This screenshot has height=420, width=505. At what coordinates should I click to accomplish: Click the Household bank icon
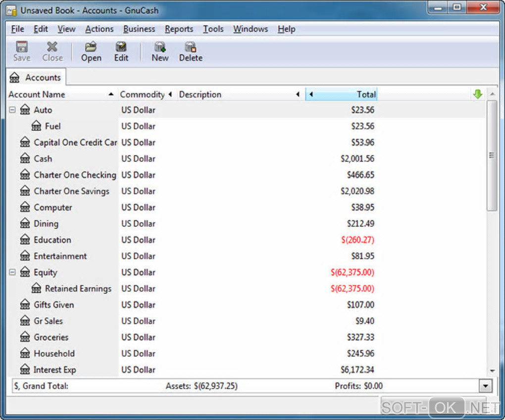pos(25,353)
